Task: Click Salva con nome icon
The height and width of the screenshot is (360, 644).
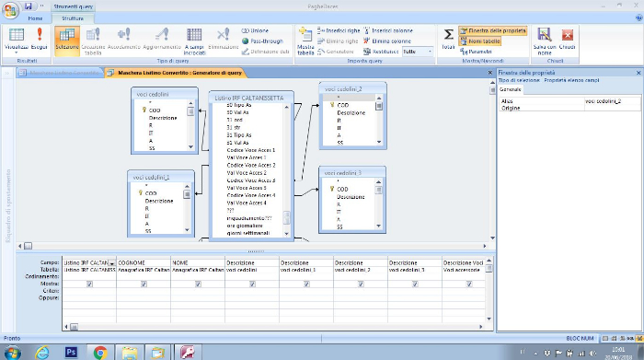Action: pyautogui.click(x=545, y=41)
